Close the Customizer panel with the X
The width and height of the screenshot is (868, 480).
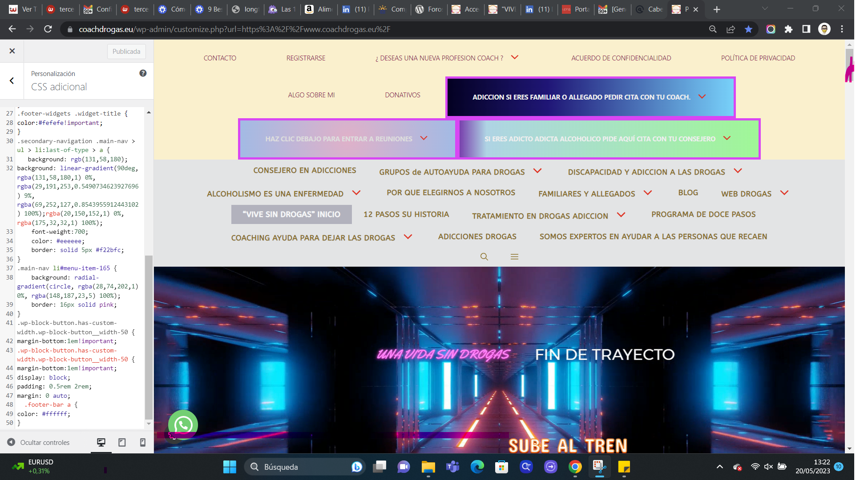click(12, 51)
